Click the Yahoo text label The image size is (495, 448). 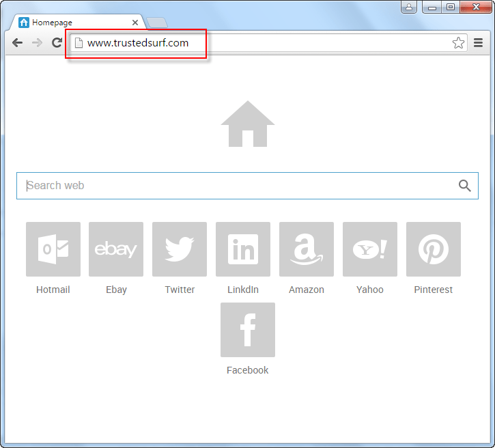(369, 290)
